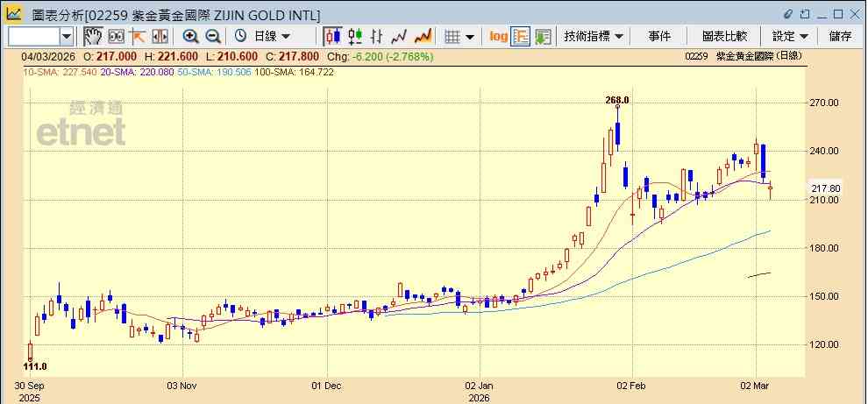Viewport: 868px width, 404px height.
Task: Select the hand pan tool
Action: pos(93,37)
